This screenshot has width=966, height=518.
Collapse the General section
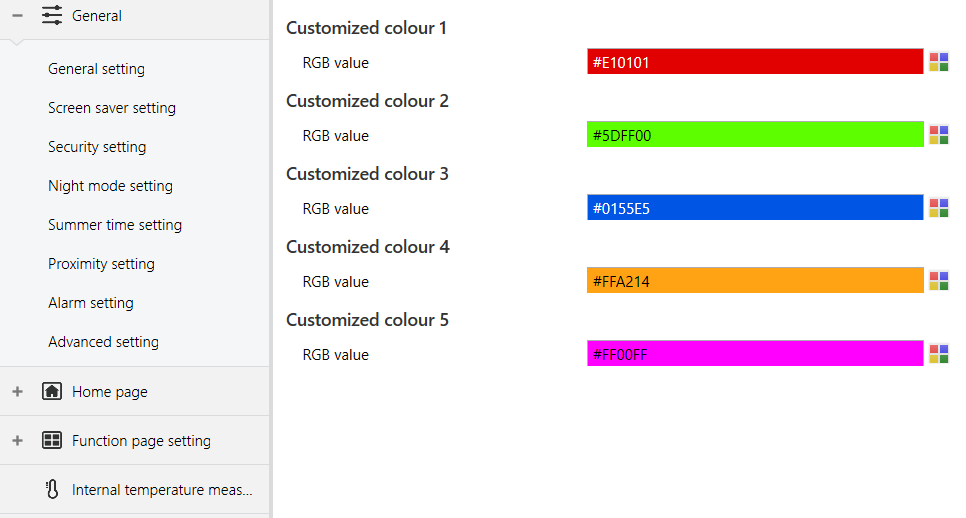pyautogui.click(x=17, y=16)
